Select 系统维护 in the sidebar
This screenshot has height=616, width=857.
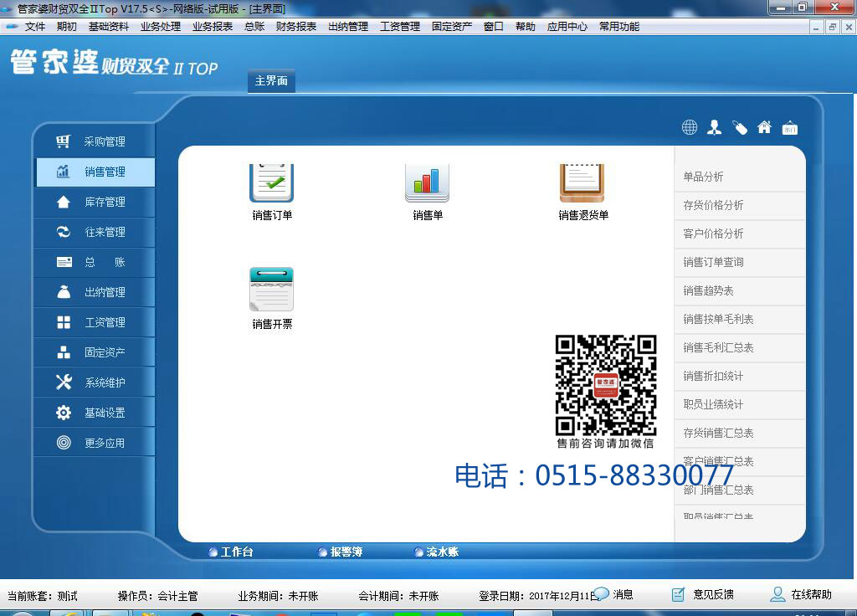[x=95, y=382]
